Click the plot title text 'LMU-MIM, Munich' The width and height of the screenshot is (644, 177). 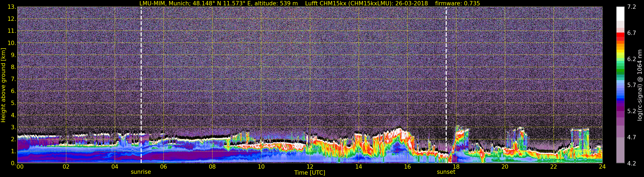(x=164, y=3)
